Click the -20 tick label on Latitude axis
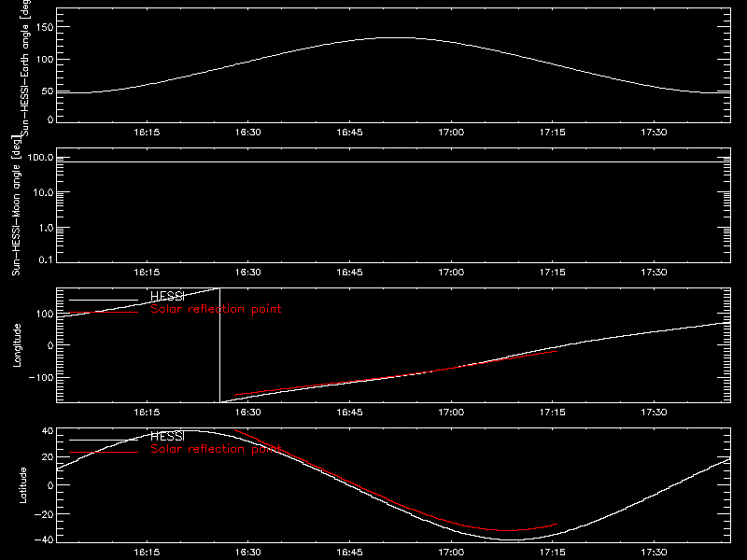 [x=44, y=514]
